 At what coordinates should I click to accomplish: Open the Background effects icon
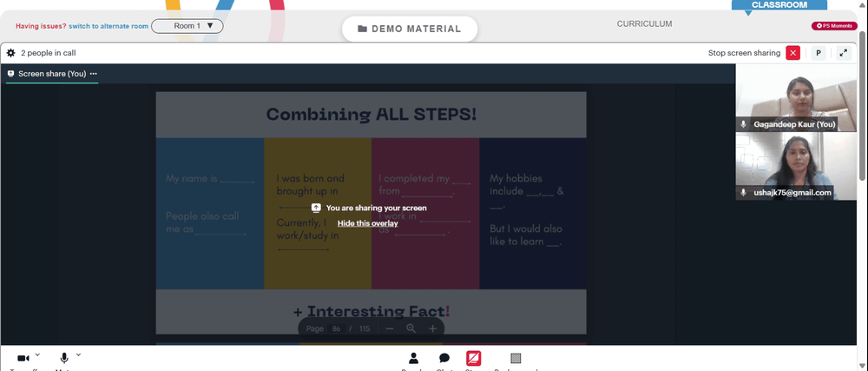pyautogui.click(x=516, y=358)
